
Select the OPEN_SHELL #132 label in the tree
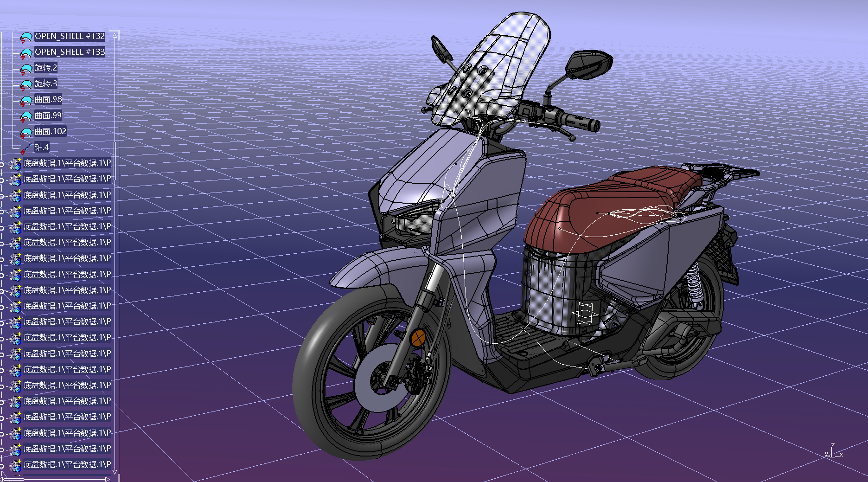pyautogui.click(x=70, y=36)
